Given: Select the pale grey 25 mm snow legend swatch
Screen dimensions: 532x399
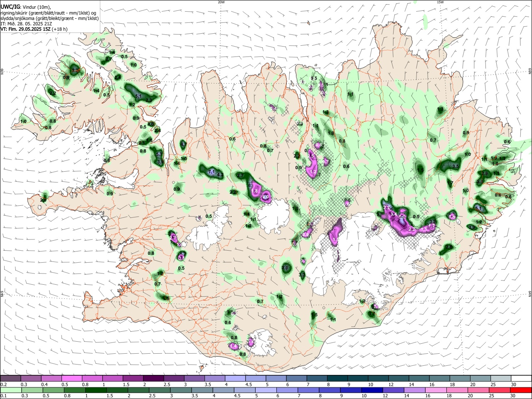Looking at the screenshot, I should pyautogui.click(x=501, y=379).
